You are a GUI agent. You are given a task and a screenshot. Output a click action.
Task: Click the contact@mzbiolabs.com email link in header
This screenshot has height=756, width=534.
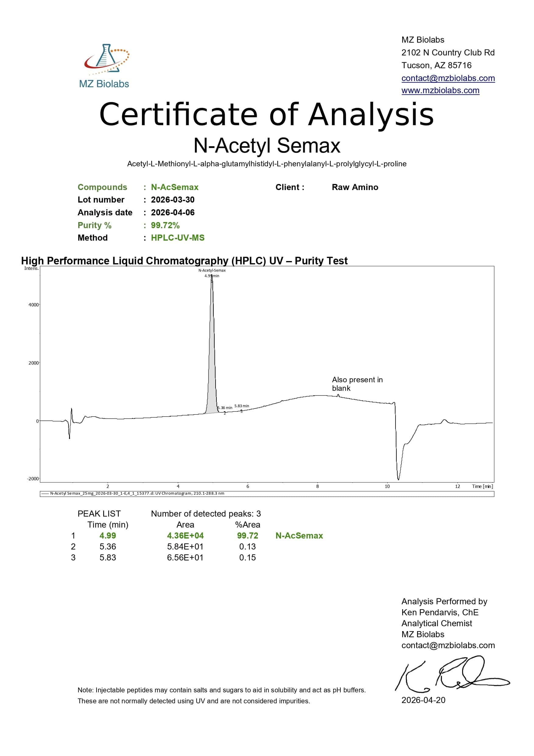(x=448, y=78)
